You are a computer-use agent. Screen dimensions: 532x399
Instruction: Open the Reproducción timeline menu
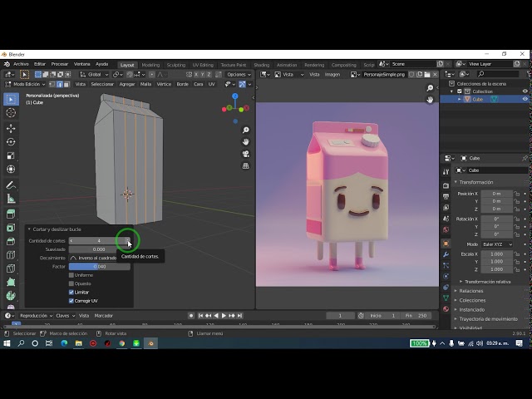[36, 316]
